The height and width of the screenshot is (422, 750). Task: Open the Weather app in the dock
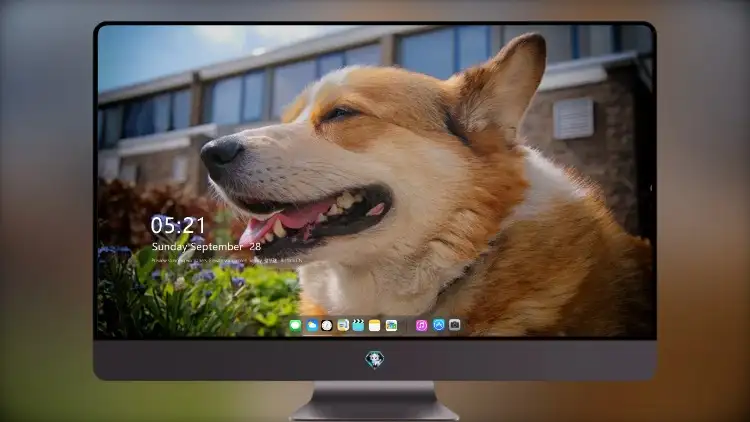[x=312, y=325]
